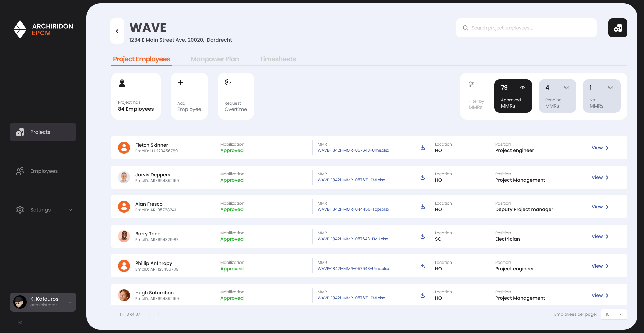
Task: Open Settings in the sidebar
Action: coord(43,210)
